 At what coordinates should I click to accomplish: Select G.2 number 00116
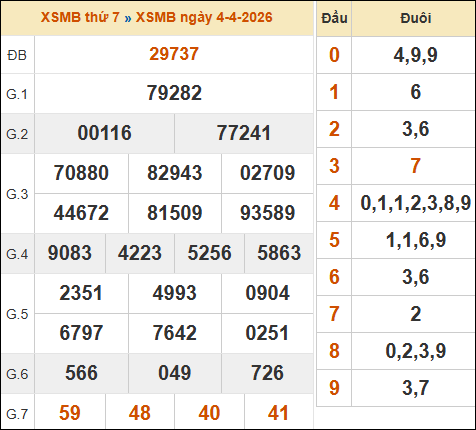pos(104,133)
